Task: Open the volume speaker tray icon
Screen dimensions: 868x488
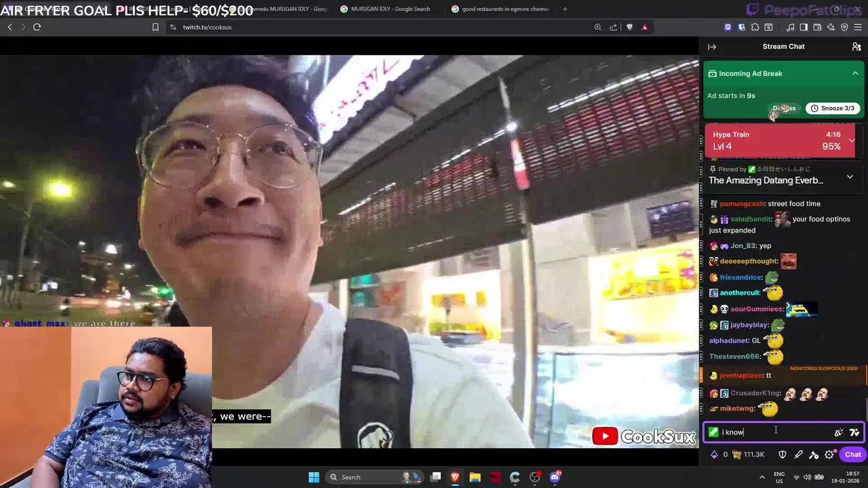Action: click(808, 477)
